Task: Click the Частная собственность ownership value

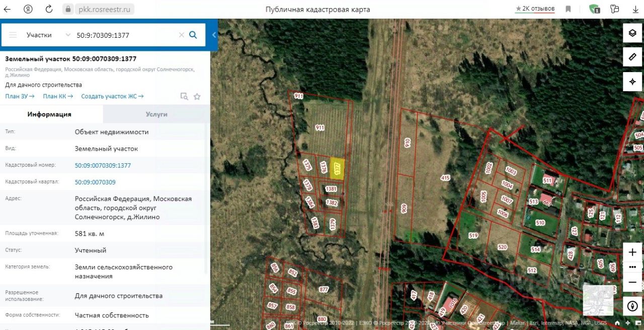Action: tap(112, 315)
